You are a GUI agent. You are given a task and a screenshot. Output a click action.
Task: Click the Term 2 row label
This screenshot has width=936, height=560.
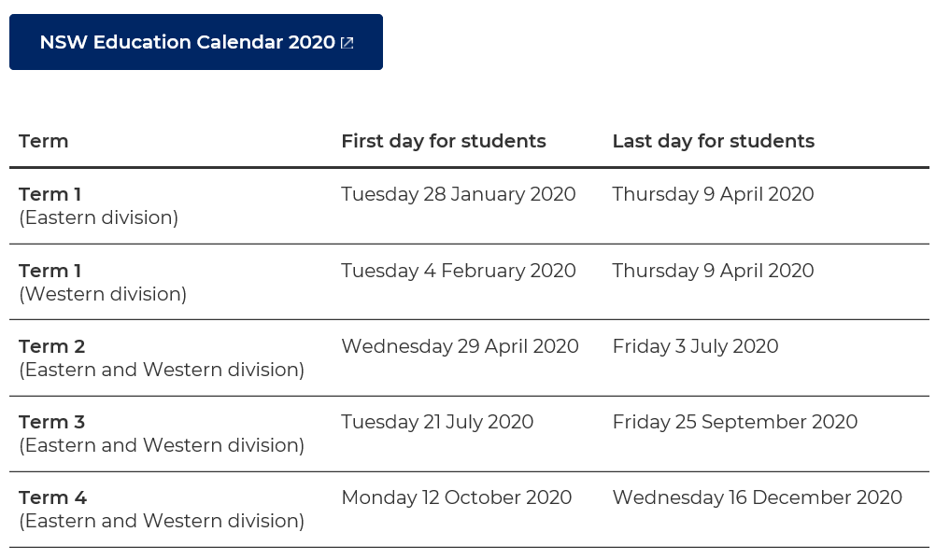click(162, 357)
